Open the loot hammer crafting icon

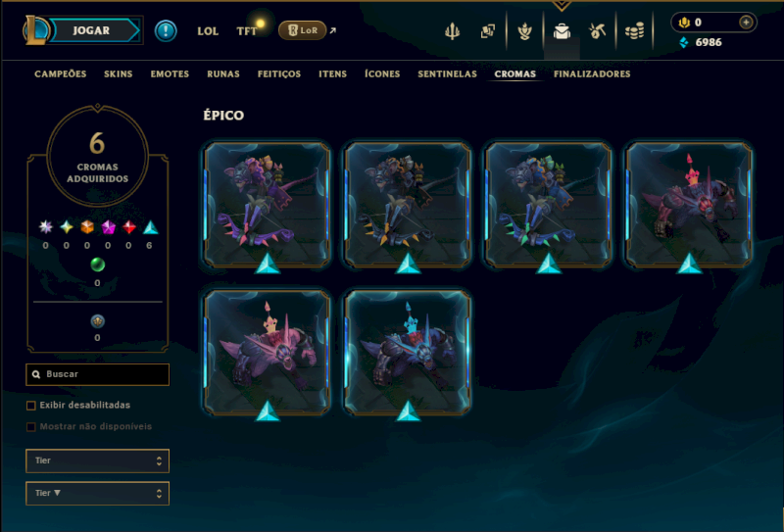(x=597, y=31)
